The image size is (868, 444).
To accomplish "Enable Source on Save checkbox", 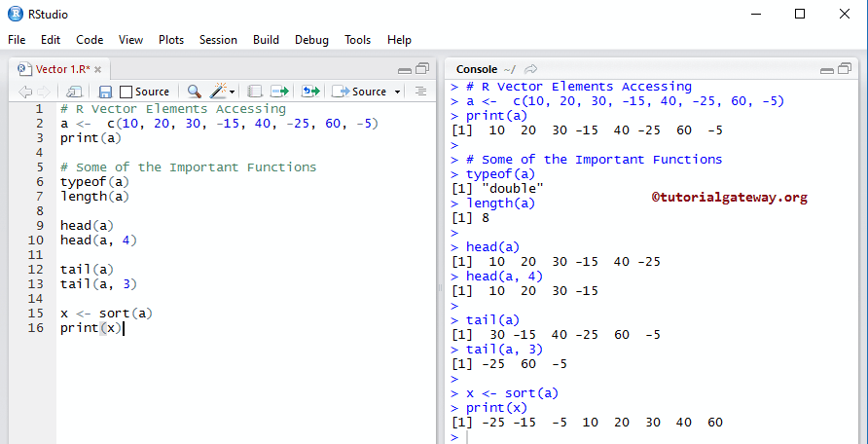I will 127,92.
